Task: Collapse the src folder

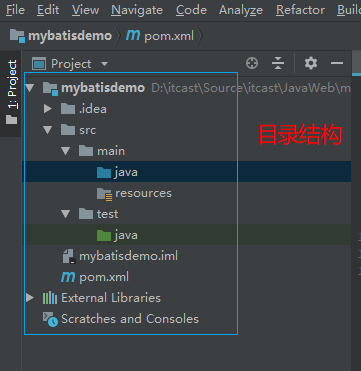Action: 48,130
